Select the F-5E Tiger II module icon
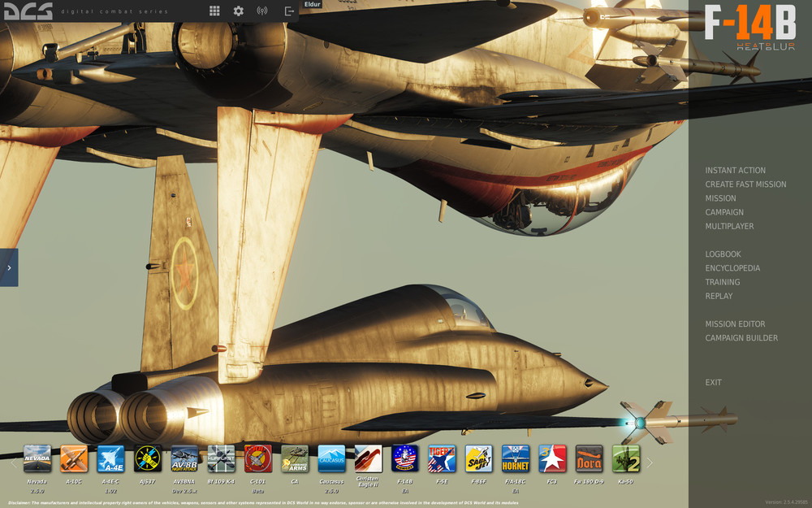This screenshot has height=508, width=812. [442, 458]
